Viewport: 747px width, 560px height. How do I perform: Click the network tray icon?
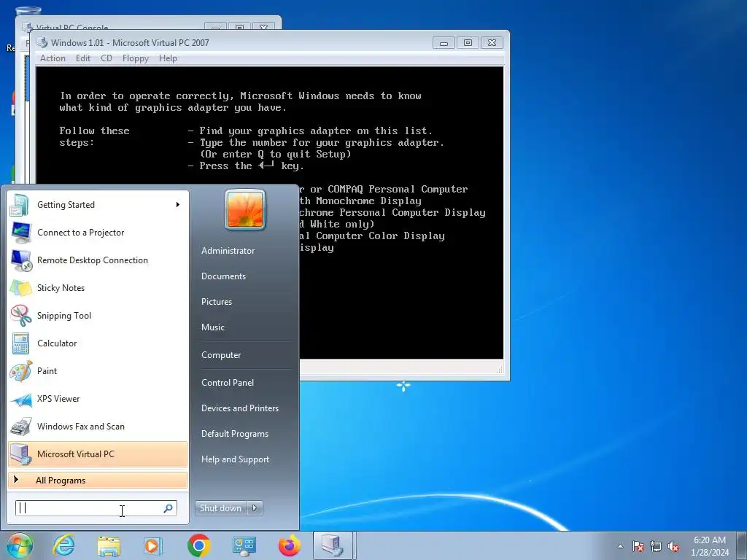point(656,546)
